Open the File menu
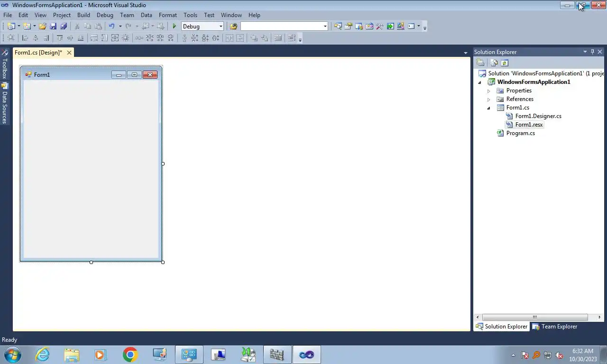The image size is (607, 364). tap(8, 15)
